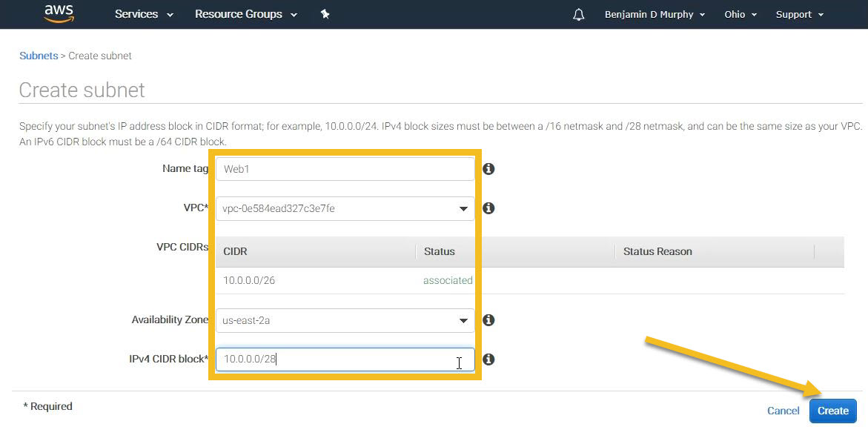
Task: Focus the Name tag input field
Action: (x=345, y=169)
